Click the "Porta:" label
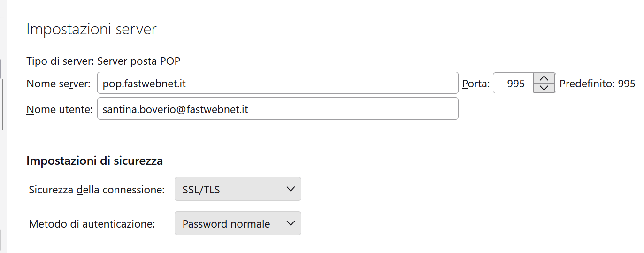Image resolution: width=644 pixels, height=253 pixels. (x=475, y=84)
